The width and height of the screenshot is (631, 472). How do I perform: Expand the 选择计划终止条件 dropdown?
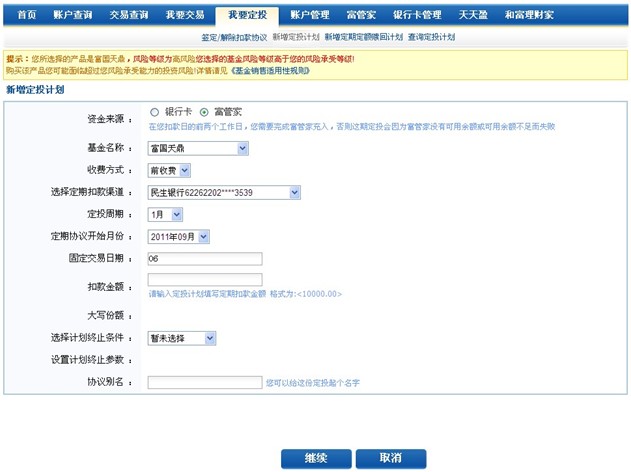[181, 338]
